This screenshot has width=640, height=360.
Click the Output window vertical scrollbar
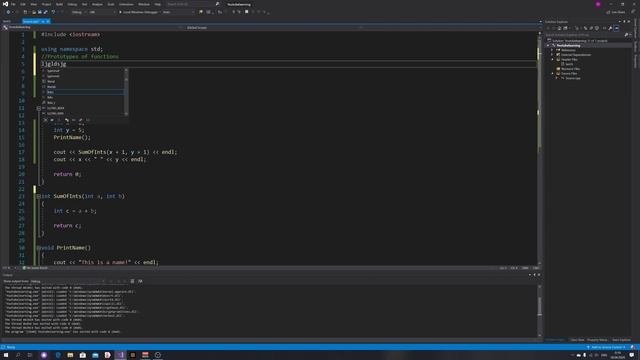[540, 310]
